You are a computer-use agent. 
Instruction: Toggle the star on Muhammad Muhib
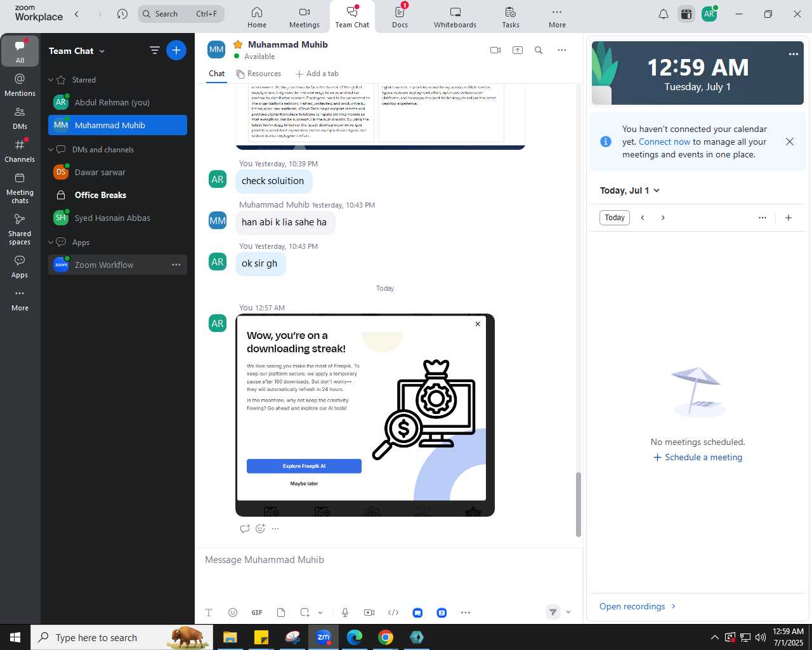pos(239,44)
